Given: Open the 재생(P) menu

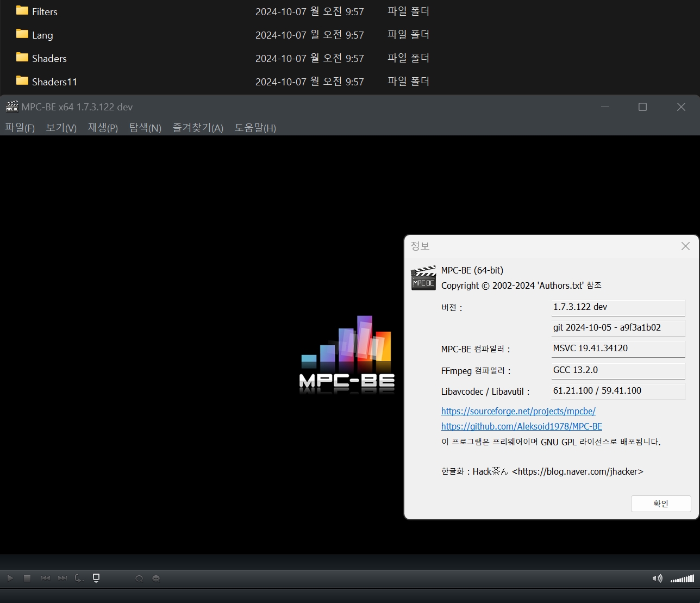Looking at the screenshot, I should [x=103, y=128].
